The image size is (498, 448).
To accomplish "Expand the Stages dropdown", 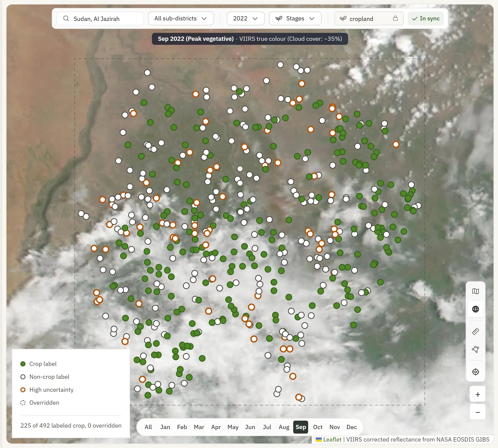I will 295,19.
